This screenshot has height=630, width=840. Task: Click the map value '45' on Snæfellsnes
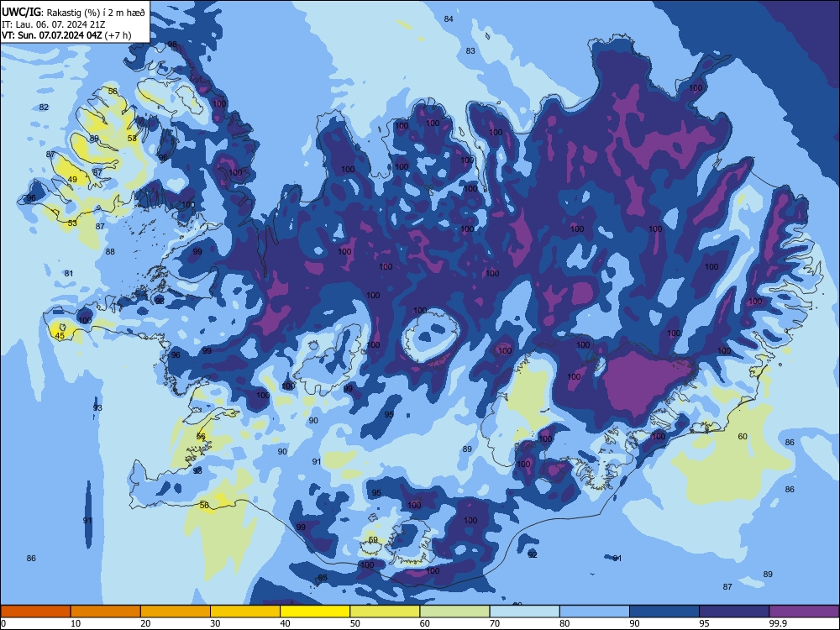[60, 336]
